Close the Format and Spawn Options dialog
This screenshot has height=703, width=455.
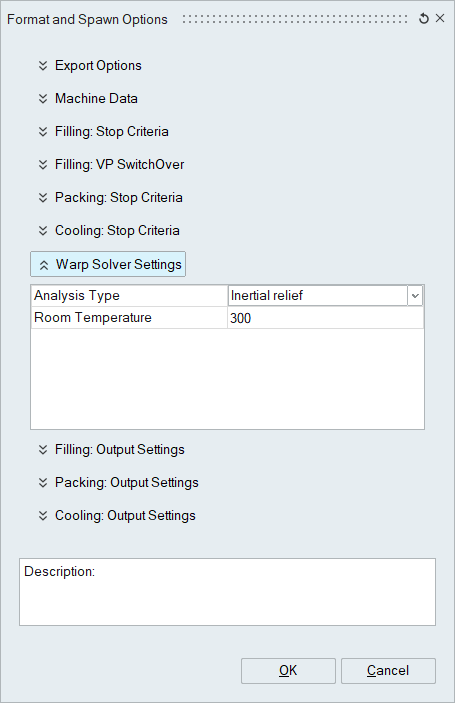pos(440,18)
